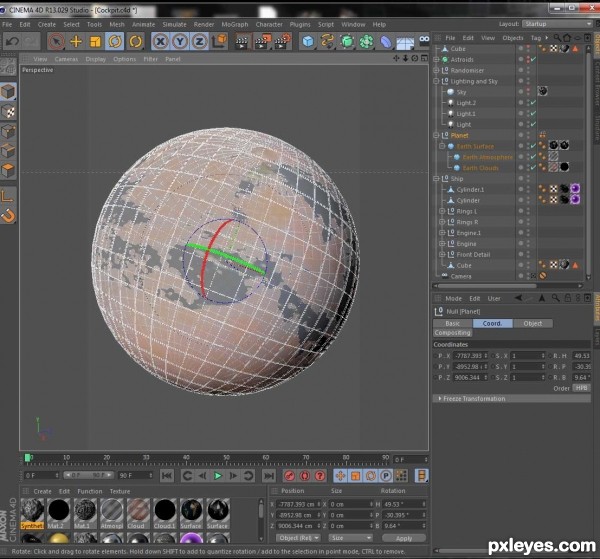This screenshot has height=559, width=600.
Task: Toggle Autokeying
Action: pyautogui.click(x=305, y=476)
